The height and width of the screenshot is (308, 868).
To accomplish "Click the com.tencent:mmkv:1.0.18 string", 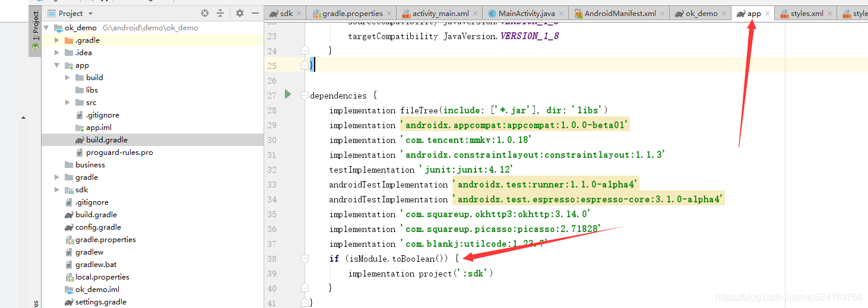I will coord(466,140).
